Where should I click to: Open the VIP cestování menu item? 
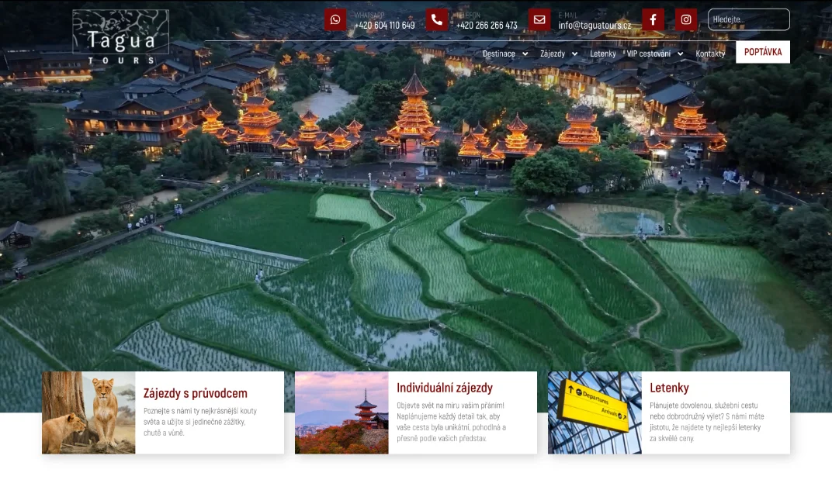[x=648, y=54]
